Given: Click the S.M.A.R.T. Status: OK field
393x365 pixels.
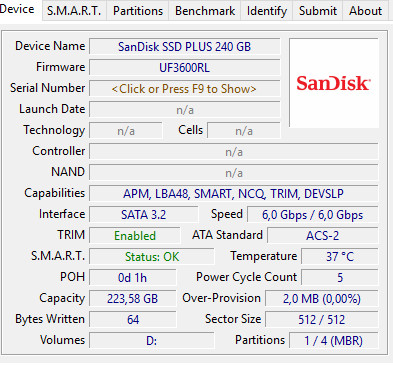Looking at the screenshot, I should [152, 257].
